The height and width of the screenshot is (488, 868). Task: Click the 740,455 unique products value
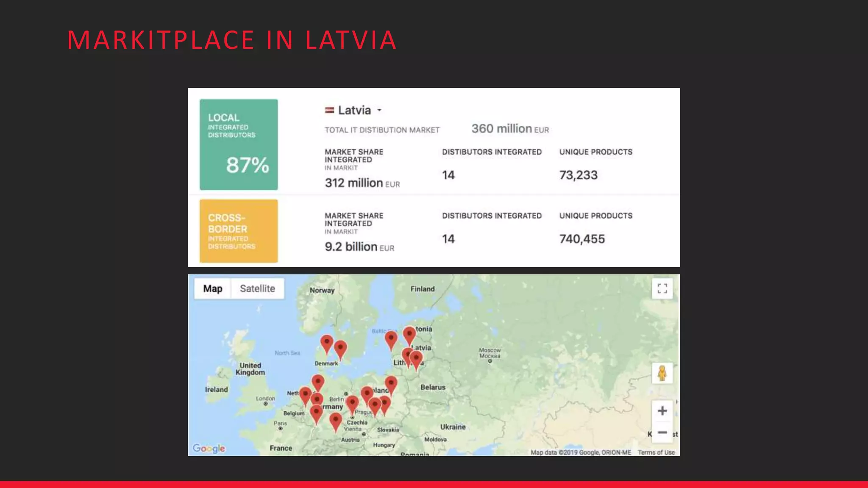click(x=582, y=239)
